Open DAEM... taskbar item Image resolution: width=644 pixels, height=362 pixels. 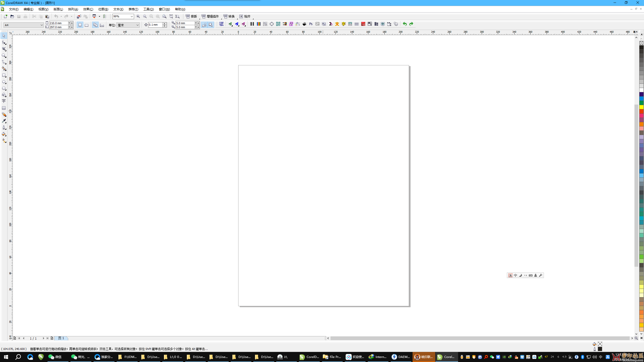click(x=401, y=357)
